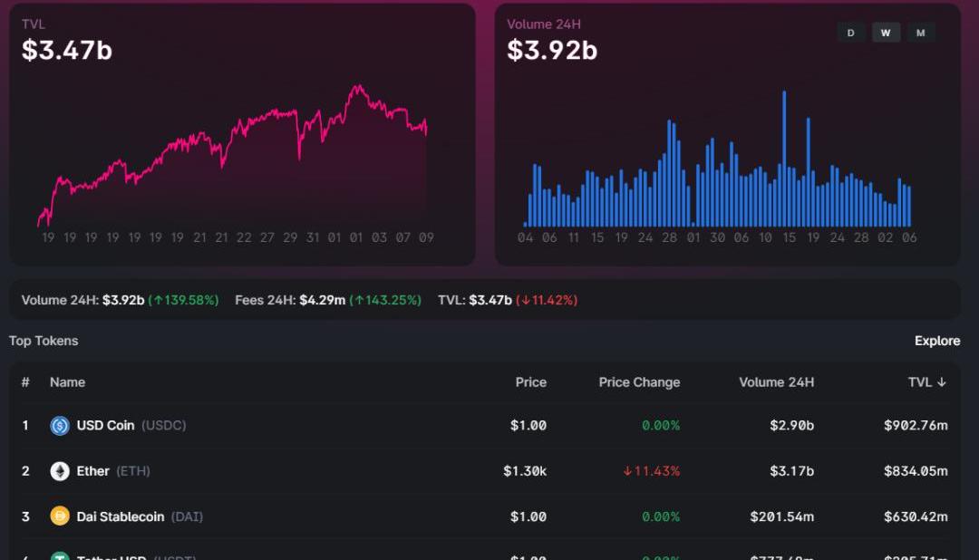Sort tokens by Name column header
This screenshot has height=560, width=979.
(67, 382)
